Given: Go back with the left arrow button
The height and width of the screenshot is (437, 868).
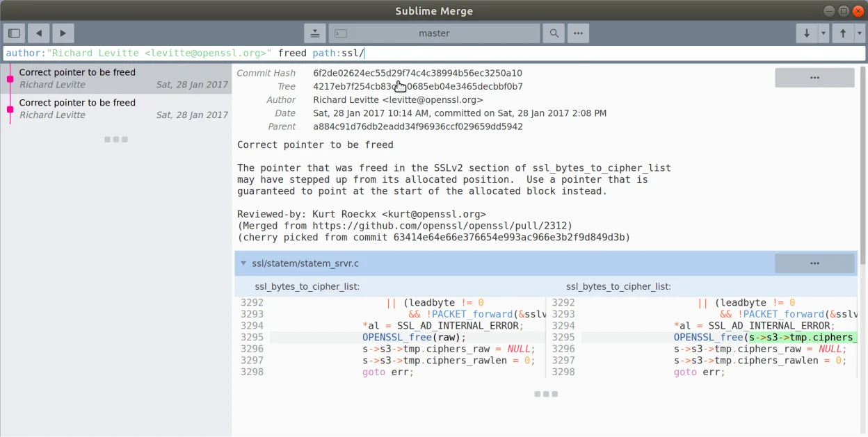Looking at the screenshot, I should (x=38, y=33).
